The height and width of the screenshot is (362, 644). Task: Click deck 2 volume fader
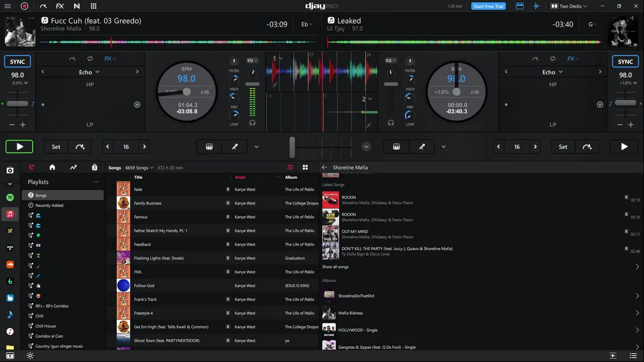click(390, 84)
